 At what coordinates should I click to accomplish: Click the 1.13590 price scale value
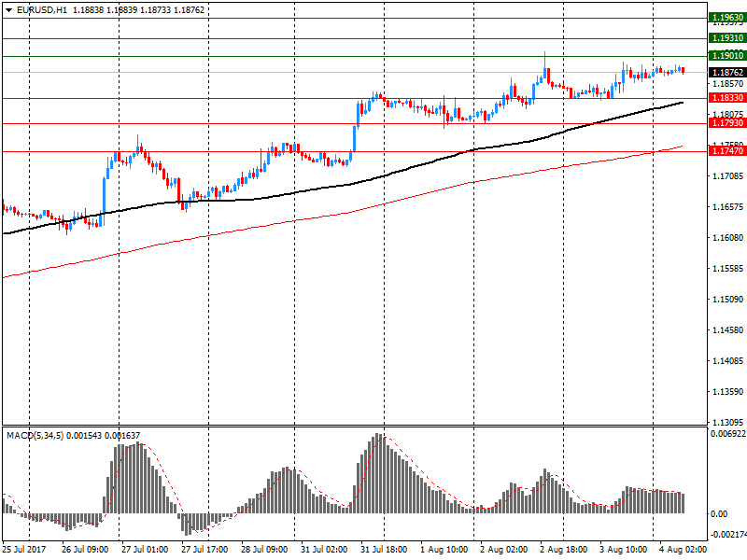coord(727,392)
